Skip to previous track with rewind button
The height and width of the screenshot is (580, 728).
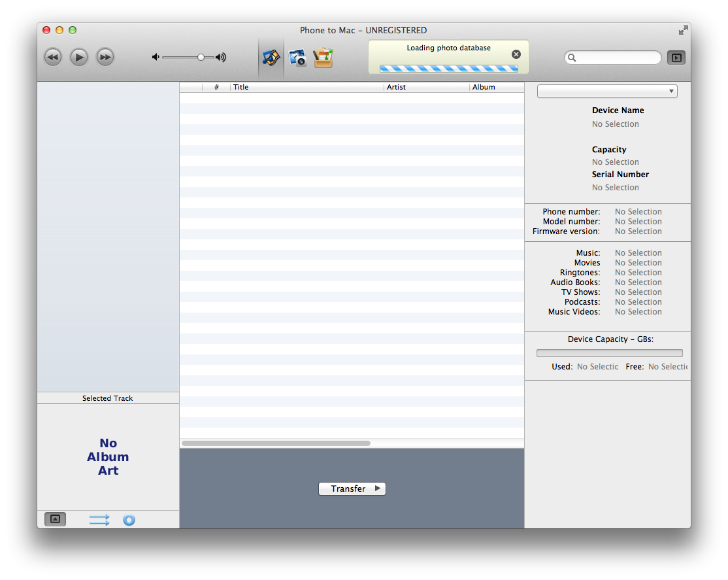[53, 58]
